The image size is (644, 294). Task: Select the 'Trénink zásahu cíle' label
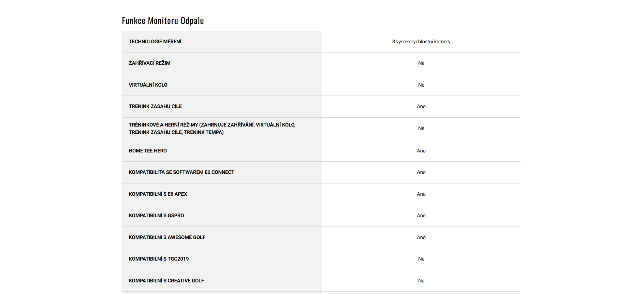(155, 106)
